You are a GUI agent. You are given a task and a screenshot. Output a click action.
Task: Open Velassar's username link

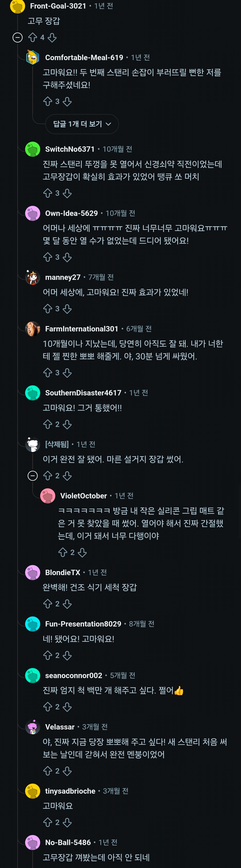tap(60, 727)
